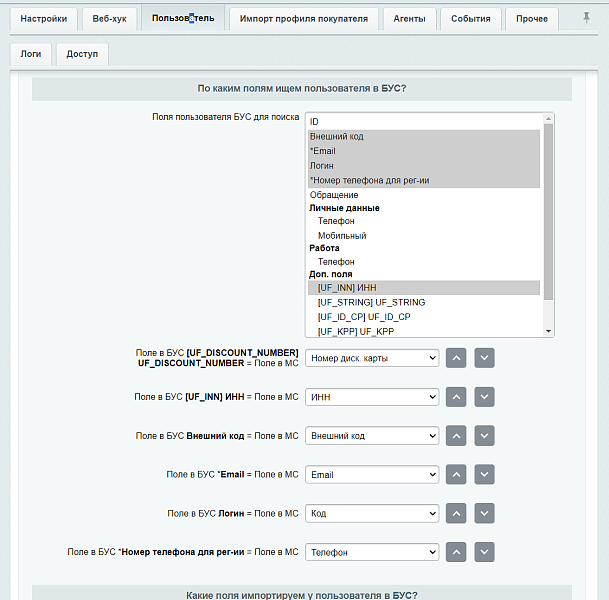
Task: Move the Логин mapping row down
Action: pos(485,513)
